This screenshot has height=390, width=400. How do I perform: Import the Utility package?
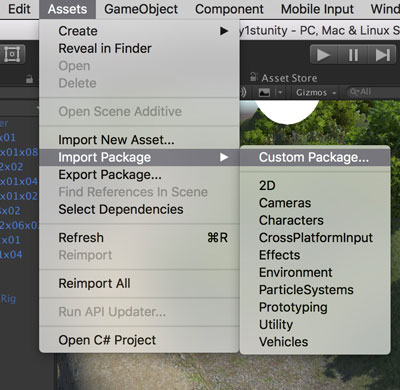315,324
